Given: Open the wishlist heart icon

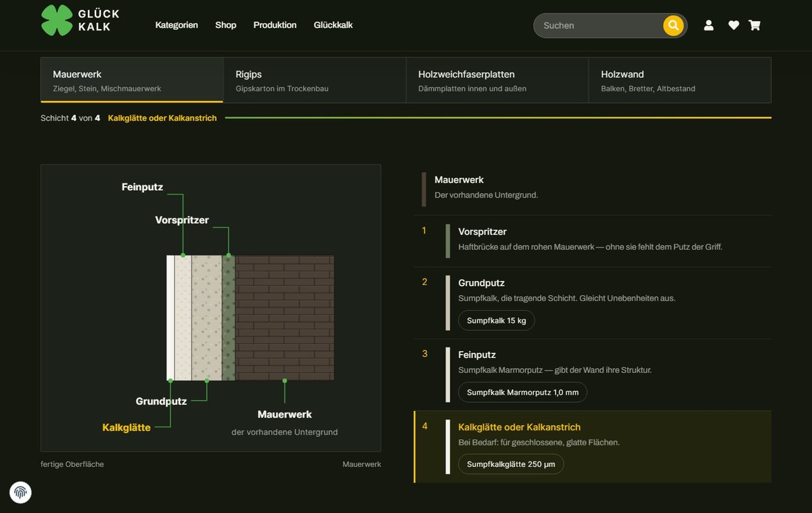Looking at the screenshot, I should click(x=734, y=25).
